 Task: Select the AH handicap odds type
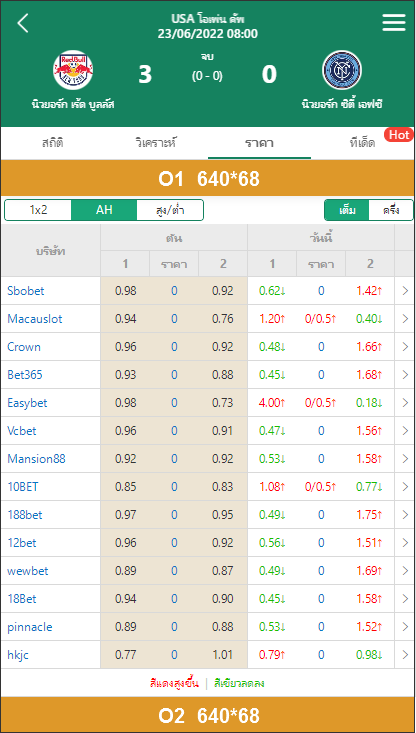click(104, 210)
